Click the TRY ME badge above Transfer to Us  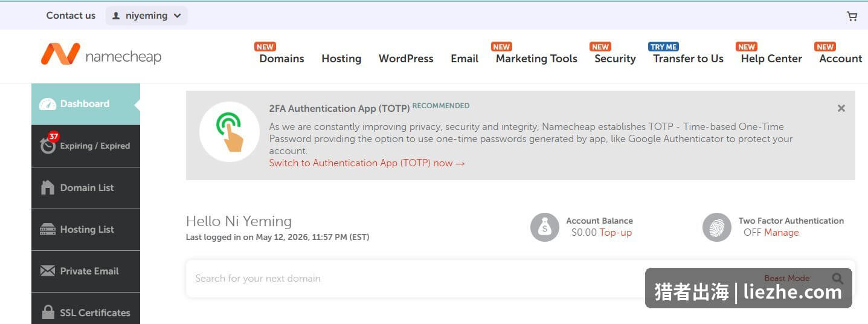663,47
